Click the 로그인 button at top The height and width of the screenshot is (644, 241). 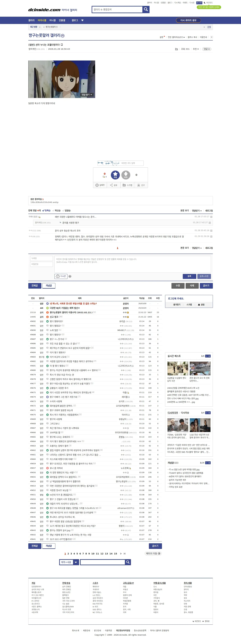click(x=199, y=3)
